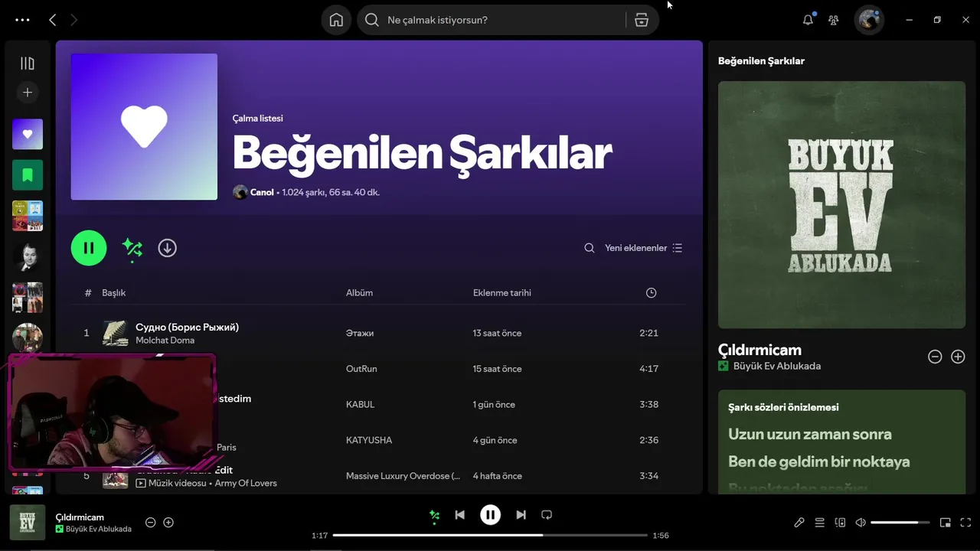
Task: Sort by the duration clock column icon
Action: 651,293
